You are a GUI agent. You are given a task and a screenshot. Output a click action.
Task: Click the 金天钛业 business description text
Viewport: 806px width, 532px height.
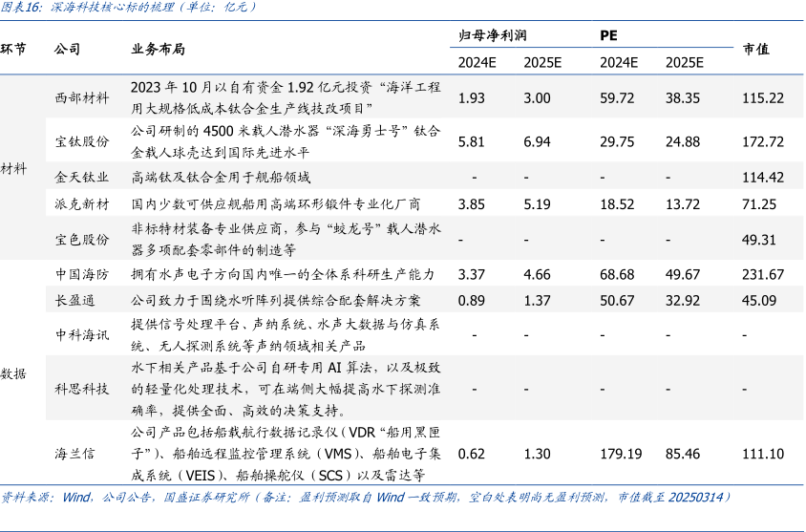coord(221,178)
